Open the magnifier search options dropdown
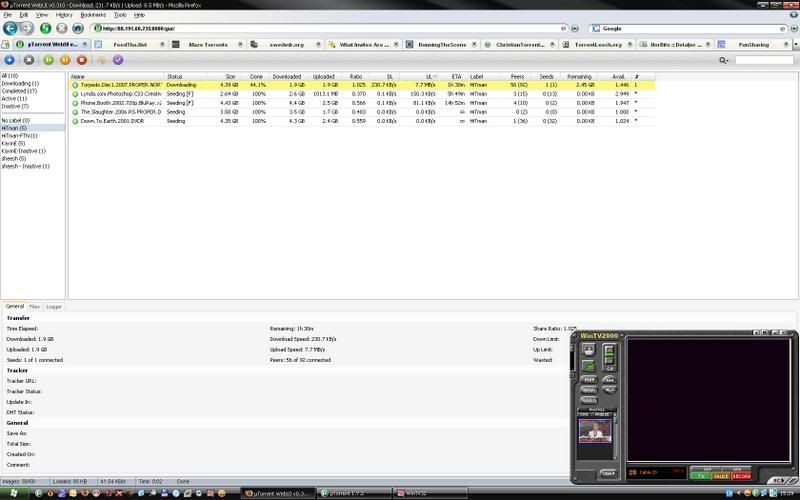The image size is (800, 500). pyautogui.click(x=723, y=60)
